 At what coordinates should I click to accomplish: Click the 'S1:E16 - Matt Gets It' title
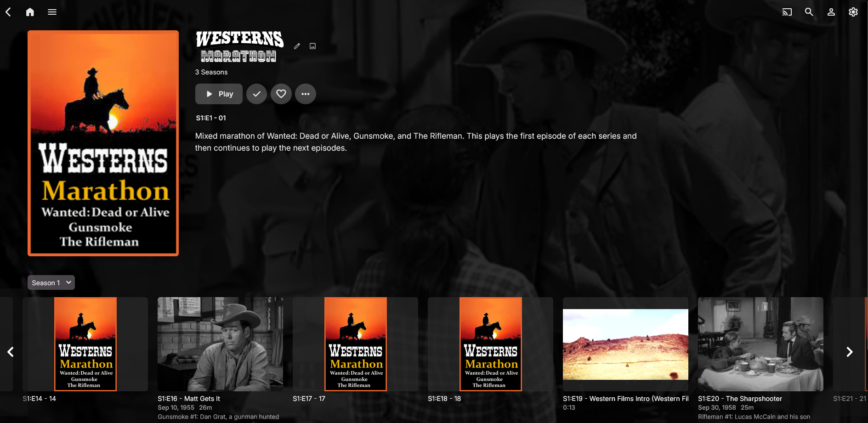[189, 399]
